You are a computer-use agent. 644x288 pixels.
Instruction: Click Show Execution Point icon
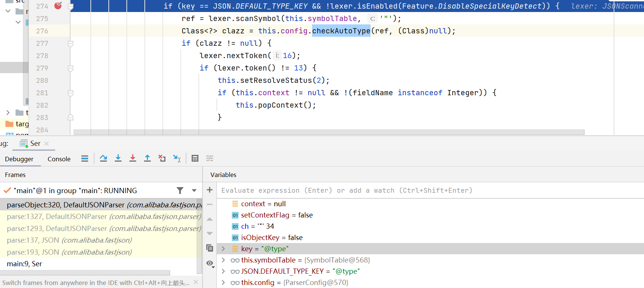pos(85,159)
